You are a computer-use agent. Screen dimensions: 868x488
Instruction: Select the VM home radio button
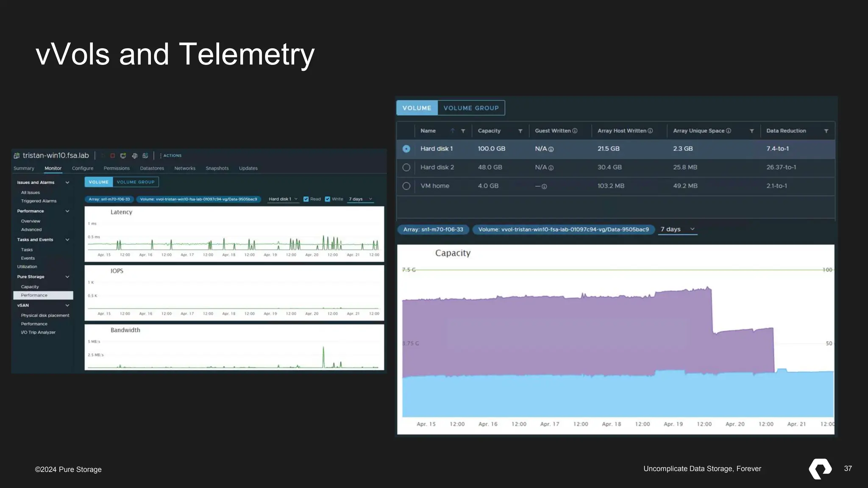[406, 186]
